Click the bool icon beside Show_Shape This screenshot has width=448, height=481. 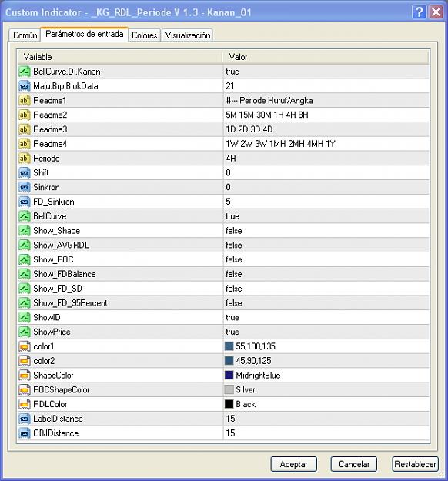[x=24, y=230]
